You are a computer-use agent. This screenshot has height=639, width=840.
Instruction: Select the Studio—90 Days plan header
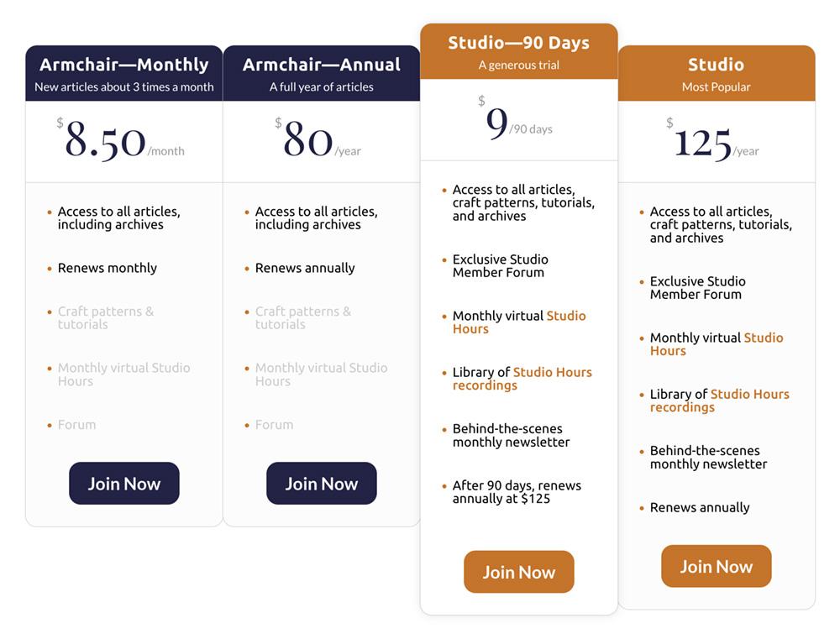518,51
